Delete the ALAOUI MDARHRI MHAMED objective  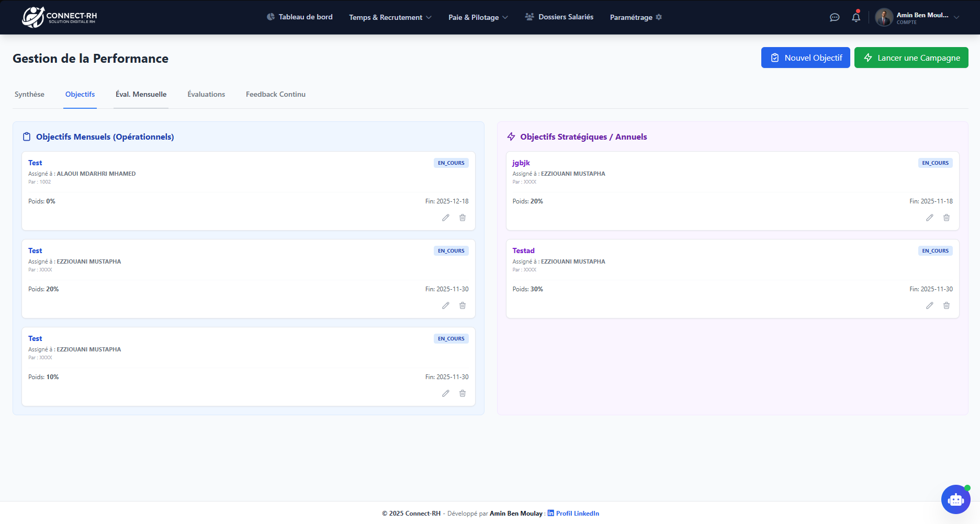click(x=463, y=218)
